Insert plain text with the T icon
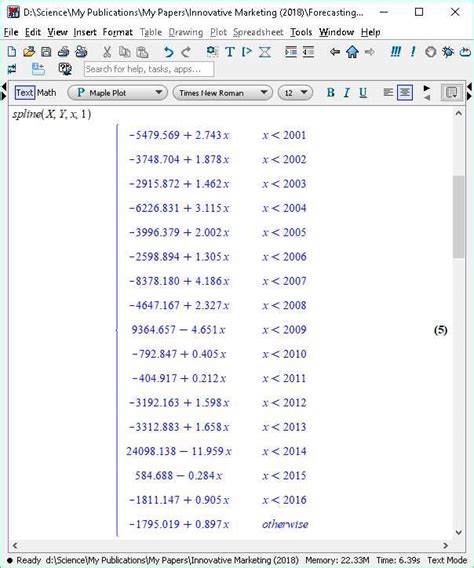The width and height of the screenshot is (474, 568). coord(230,52)
